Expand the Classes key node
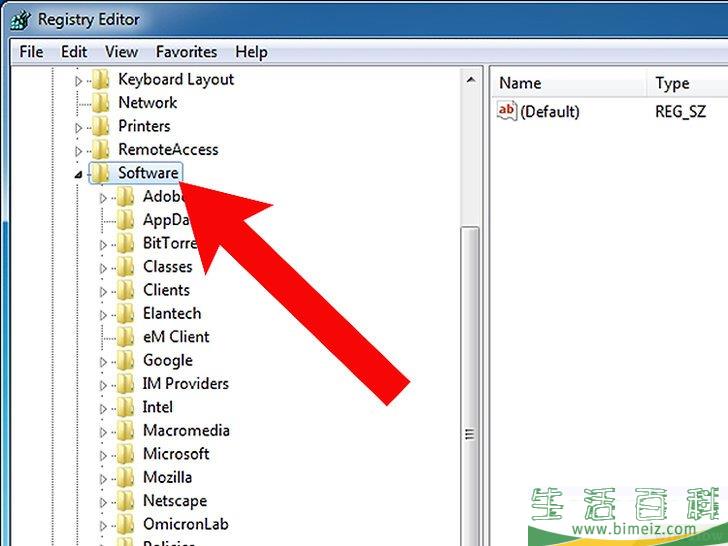The height and width of the screenshot is (546, 728). tap(103, 267)
